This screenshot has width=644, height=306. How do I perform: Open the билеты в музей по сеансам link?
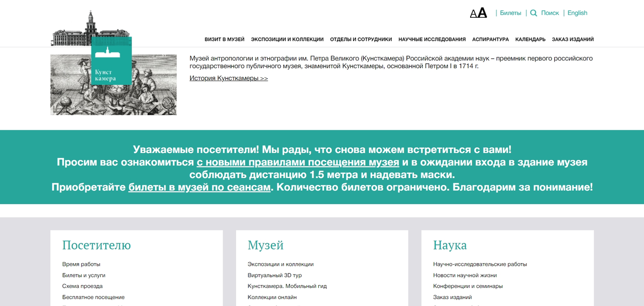pyautogui.click(x=199, y=188)
